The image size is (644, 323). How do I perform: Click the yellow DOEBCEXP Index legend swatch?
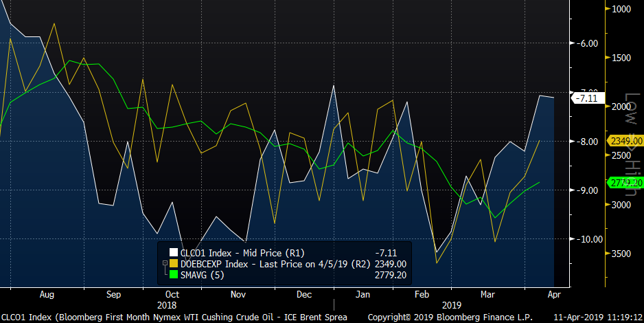pyautogui.click(x=174, y=264)
